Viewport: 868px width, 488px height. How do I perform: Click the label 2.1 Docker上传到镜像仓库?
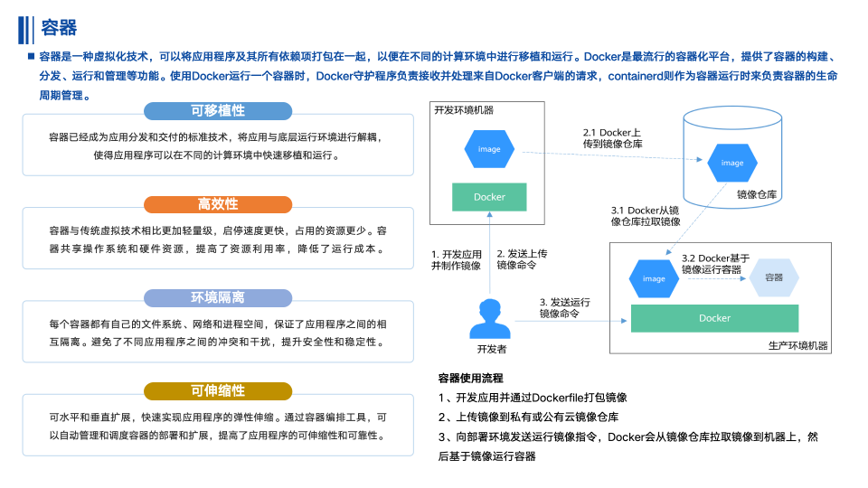[x=613, y=138]
